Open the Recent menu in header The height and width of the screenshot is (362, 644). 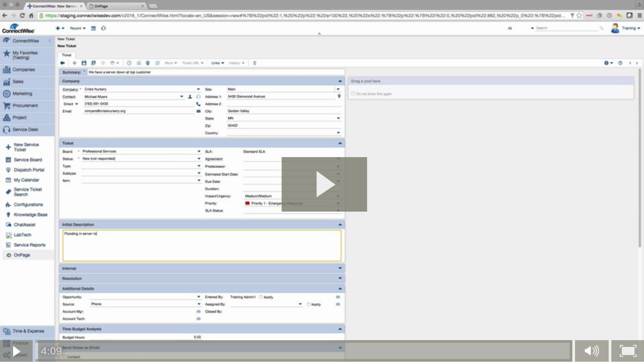click(x=78, y=28)
